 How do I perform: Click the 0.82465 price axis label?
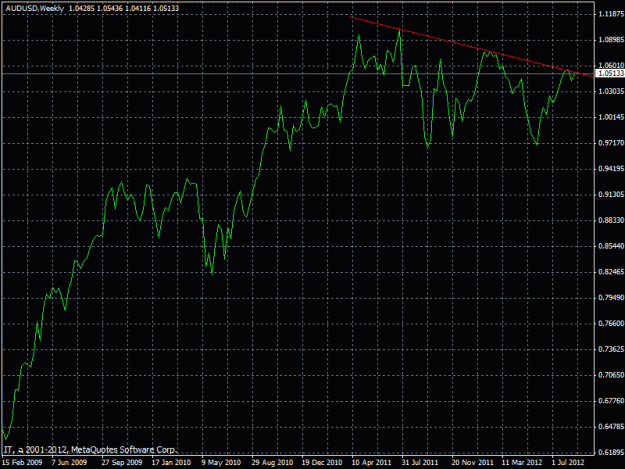tap(611, 272)
